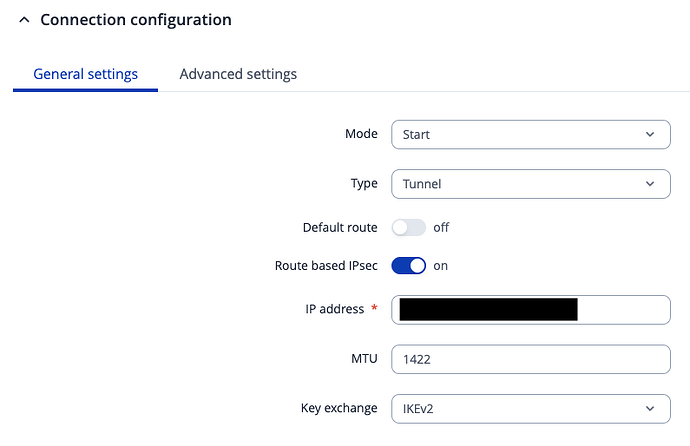This screenshot has width=690, height=446.
Task: Open the Advanced settings tab
Action: click(238, 74)
